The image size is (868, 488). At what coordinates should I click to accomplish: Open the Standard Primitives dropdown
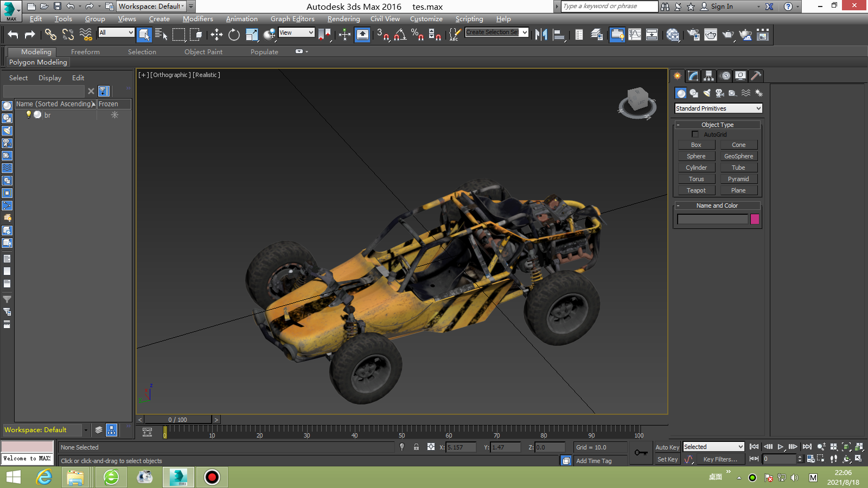[x=718, y=108]
